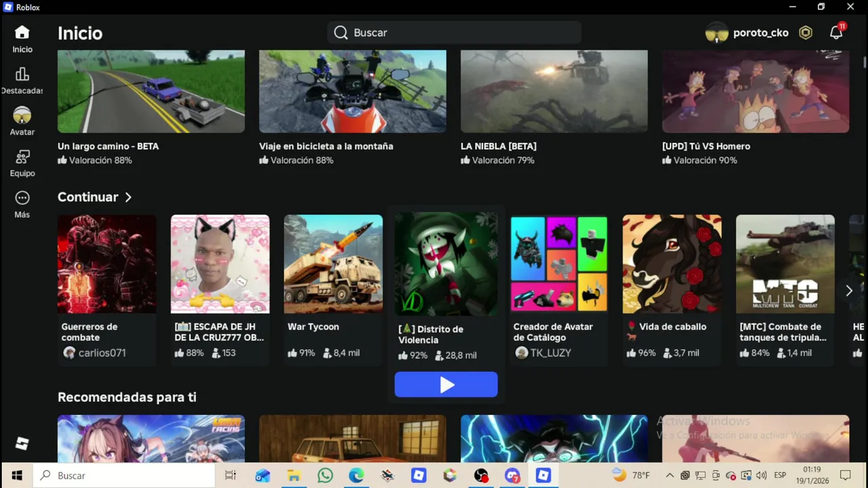Click the 'Vida de caballo' title text
The width and height of the screenshot is (868, 488).
click(673, 327)
